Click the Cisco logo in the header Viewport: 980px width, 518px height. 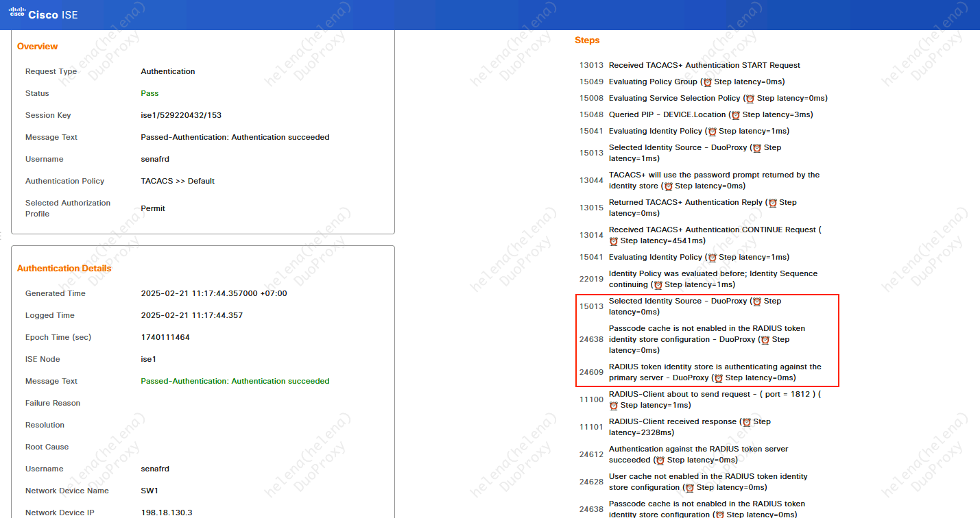click(17, 12)
